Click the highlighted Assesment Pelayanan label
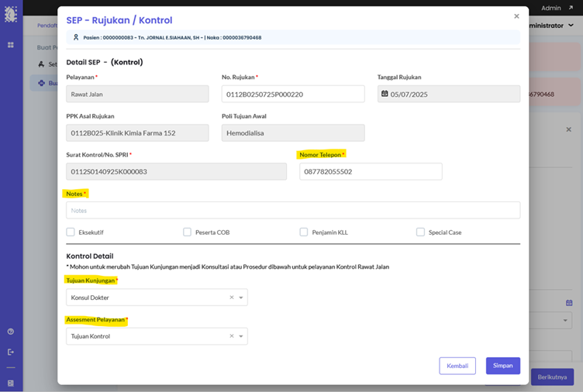The height and width of the screenshot is (392, 583). click(x=95, y=319)
